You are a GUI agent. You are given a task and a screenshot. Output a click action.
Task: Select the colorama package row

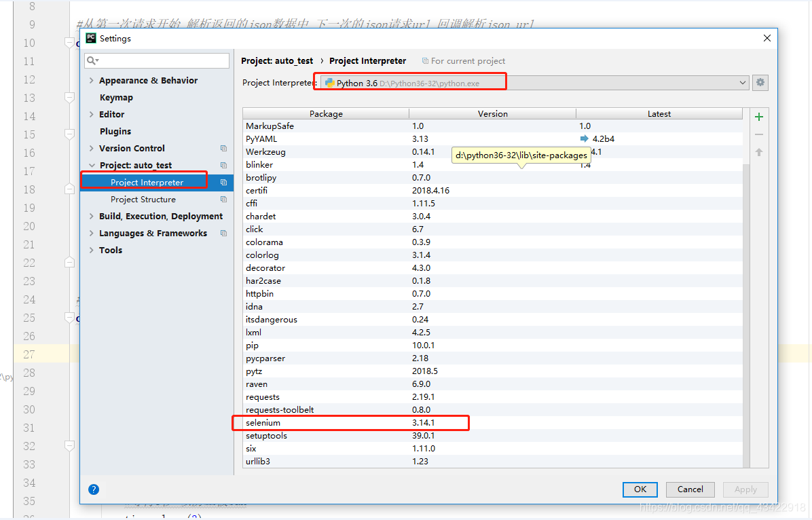point(492,242)
